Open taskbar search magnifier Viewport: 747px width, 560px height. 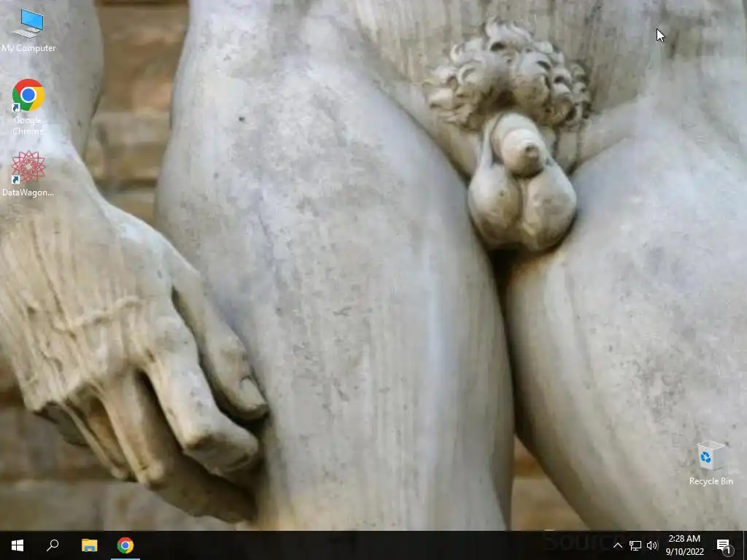53,545
